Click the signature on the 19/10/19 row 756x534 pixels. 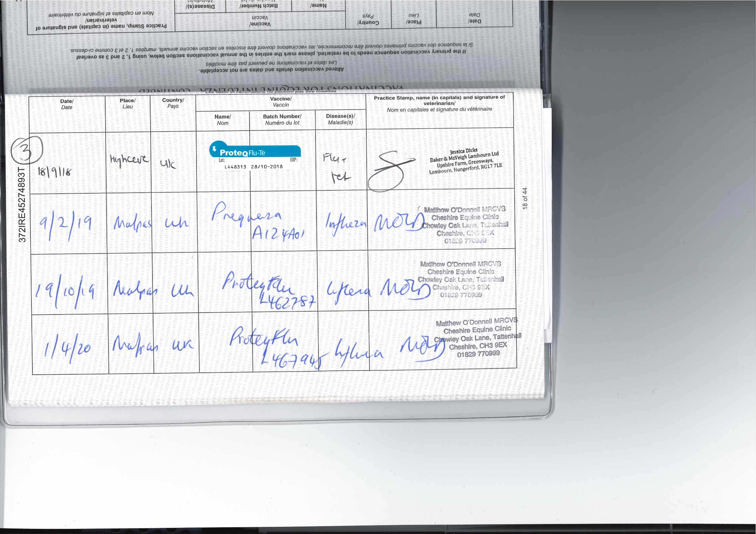coord(404,289)
